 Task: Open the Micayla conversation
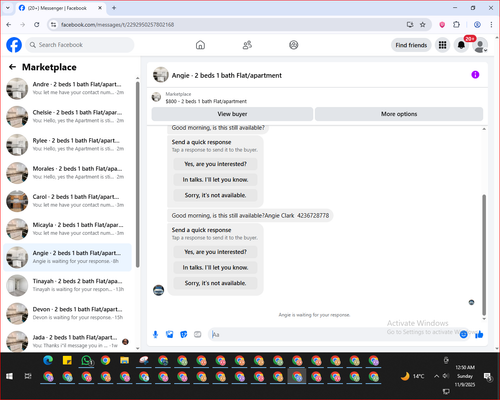tap(68, 229)
